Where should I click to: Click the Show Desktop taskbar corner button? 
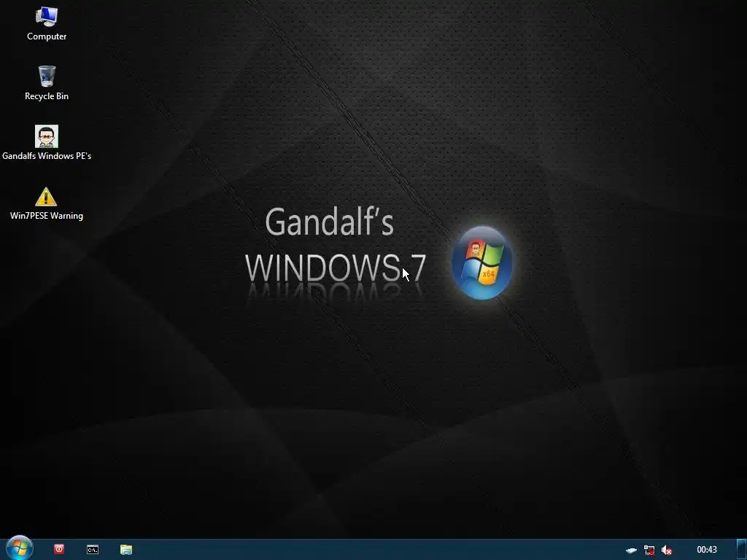(741, 550)
